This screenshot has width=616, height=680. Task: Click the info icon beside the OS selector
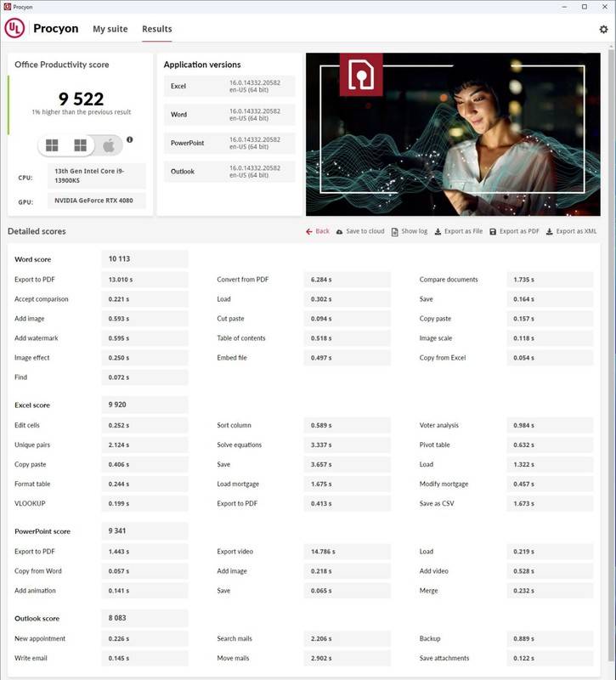tap(130, 139)
